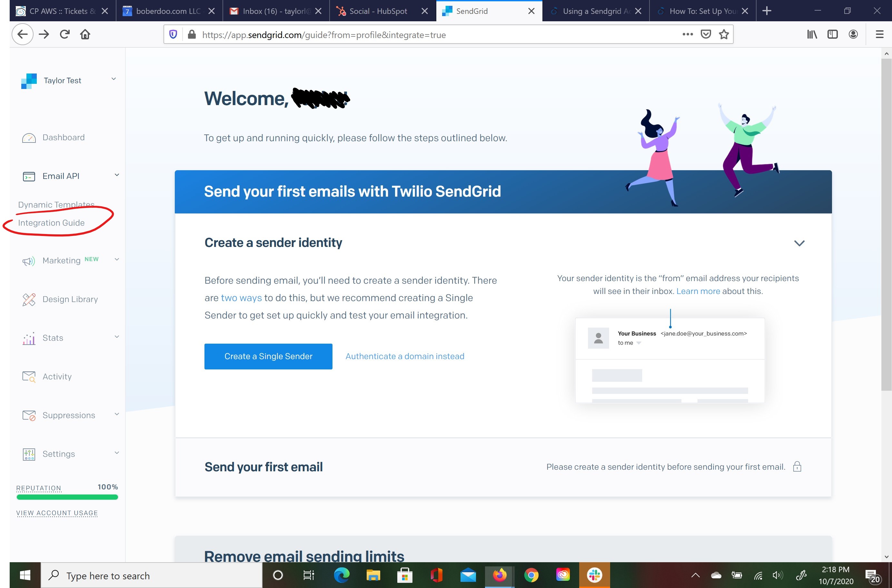Click the Activity icon in sidebar
Screen dimensions: 892x588
(x=28, y=377)
